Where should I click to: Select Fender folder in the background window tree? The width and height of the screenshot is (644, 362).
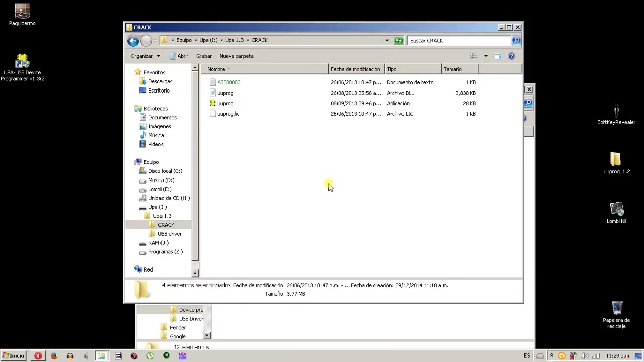[x=177, y=328]
